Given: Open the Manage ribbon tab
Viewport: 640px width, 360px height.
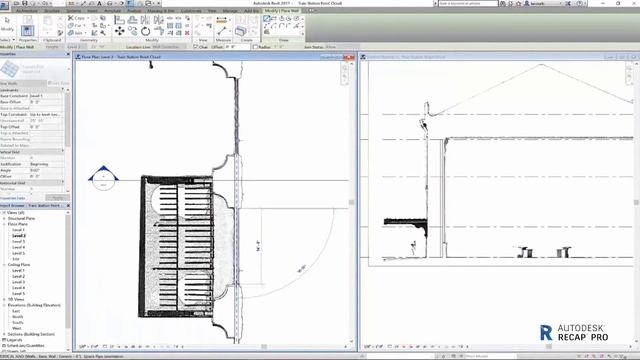Looking at the screenshot, I should [230, 11].
